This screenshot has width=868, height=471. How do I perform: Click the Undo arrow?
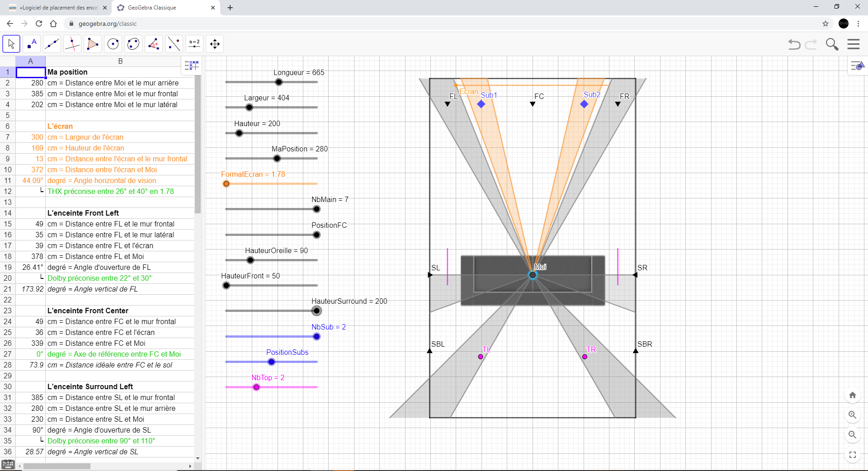(x=794, y=44)
